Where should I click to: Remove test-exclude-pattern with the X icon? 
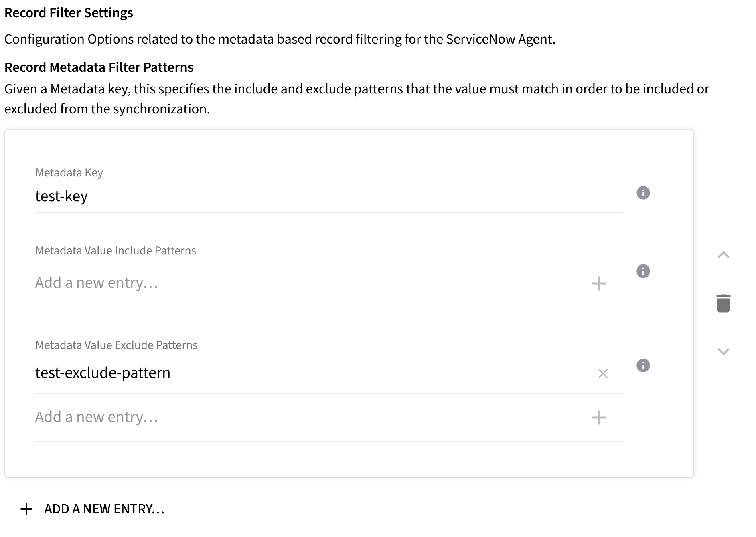coord(603,374)
